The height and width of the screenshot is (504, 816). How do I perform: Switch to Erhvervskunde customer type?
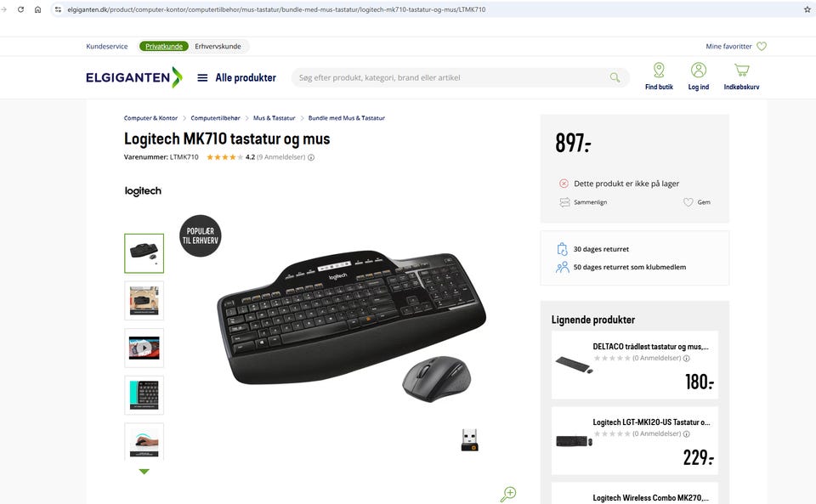pyautogui.click(x=218, y=46)
